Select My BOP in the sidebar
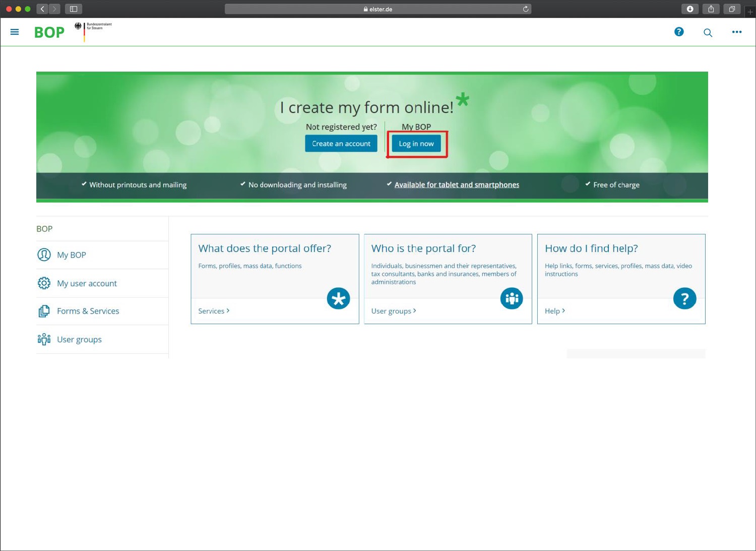The image size is (756, 551). (71, 255)
